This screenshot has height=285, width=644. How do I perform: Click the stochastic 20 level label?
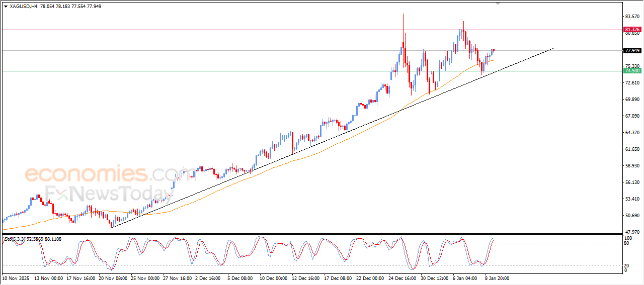(627, 265)
